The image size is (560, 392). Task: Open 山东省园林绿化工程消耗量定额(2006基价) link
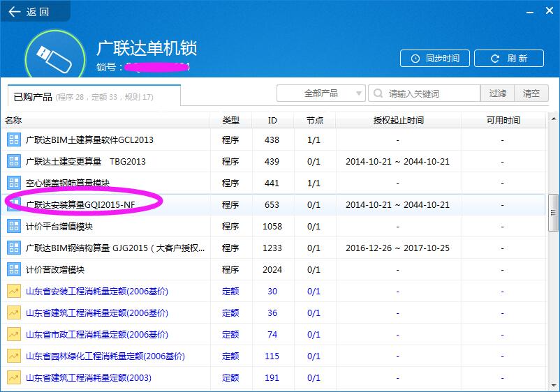coord(105,356)
